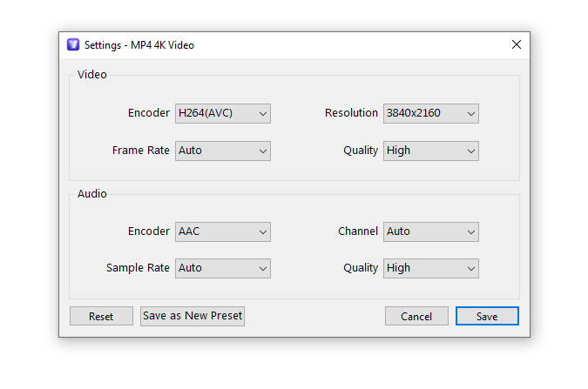588x389 pixels.
Task: Open the video Encoder H264(AVC) dropdown
Action: click(x=223, y=113)
